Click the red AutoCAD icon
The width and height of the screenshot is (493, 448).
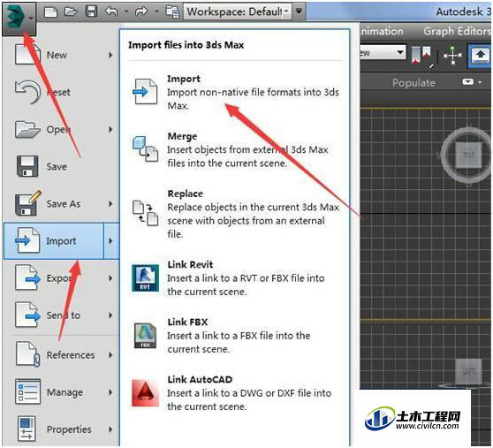click(145, 393)
